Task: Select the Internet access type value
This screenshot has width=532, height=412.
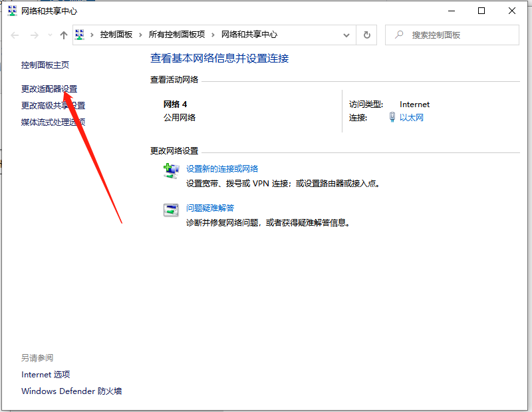Action: point(414,104)
